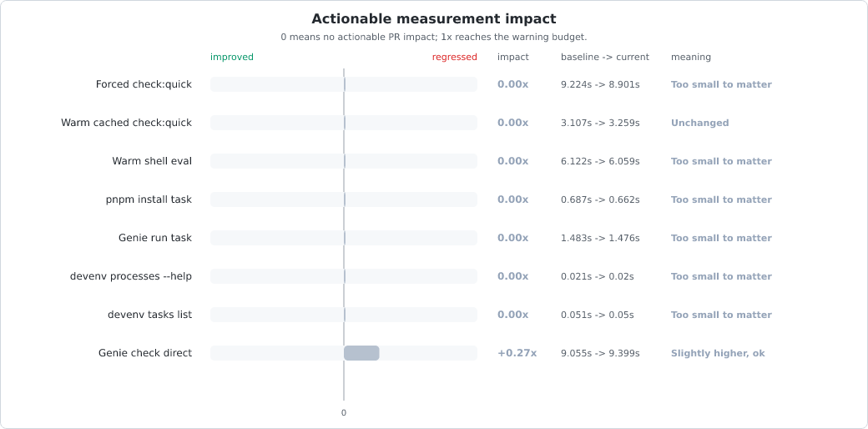Click the 'Slightly higher, ok' meaning label
The image size is (868, 429).
point(718,353)
